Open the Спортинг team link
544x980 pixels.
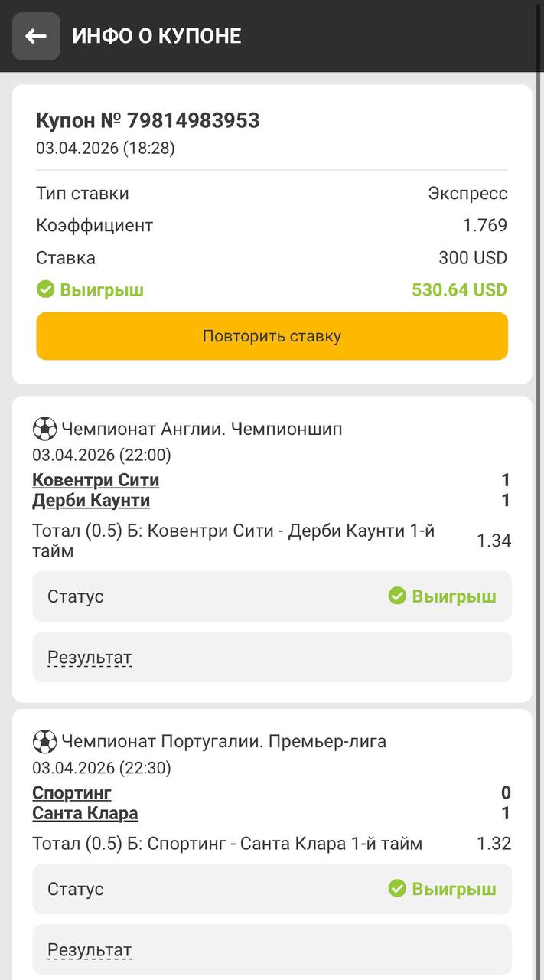click(x=72, y=792)
